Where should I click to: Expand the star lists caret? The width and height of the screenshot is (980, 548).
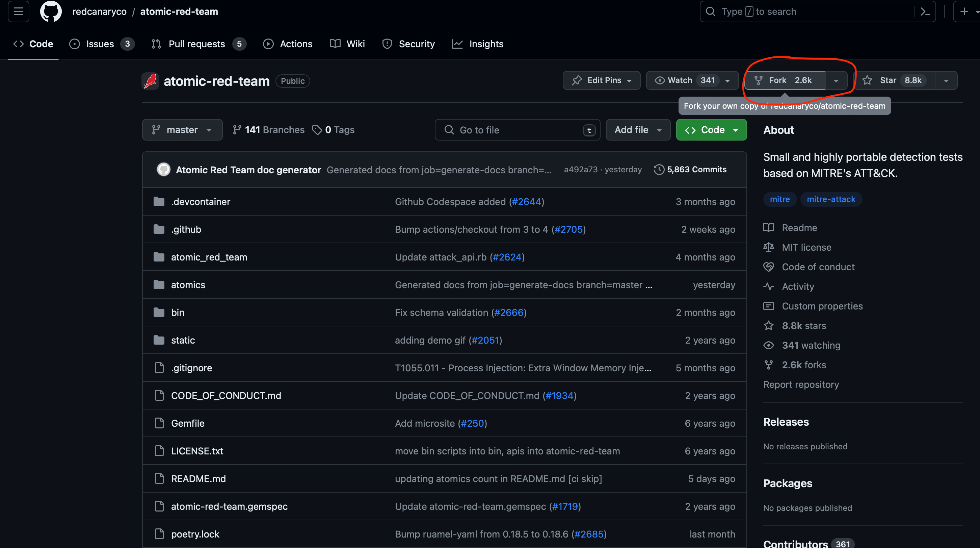(946, 80)
